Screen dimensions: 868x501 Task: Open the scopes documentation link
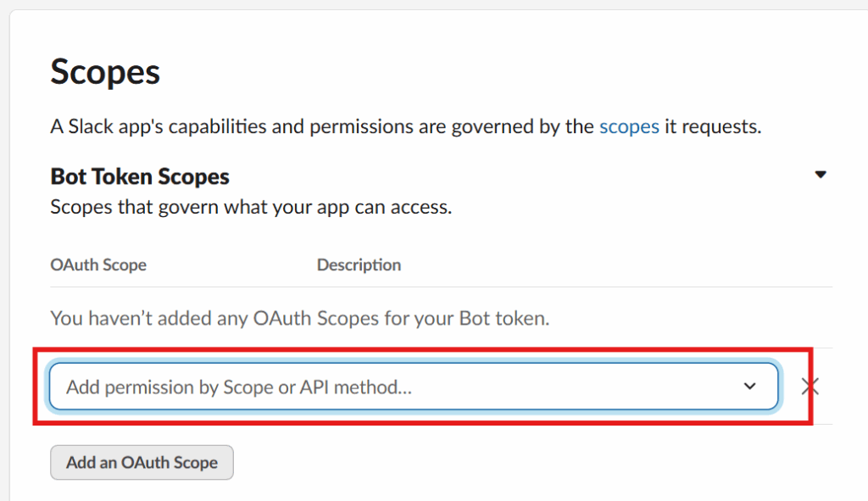coord(629,127)
